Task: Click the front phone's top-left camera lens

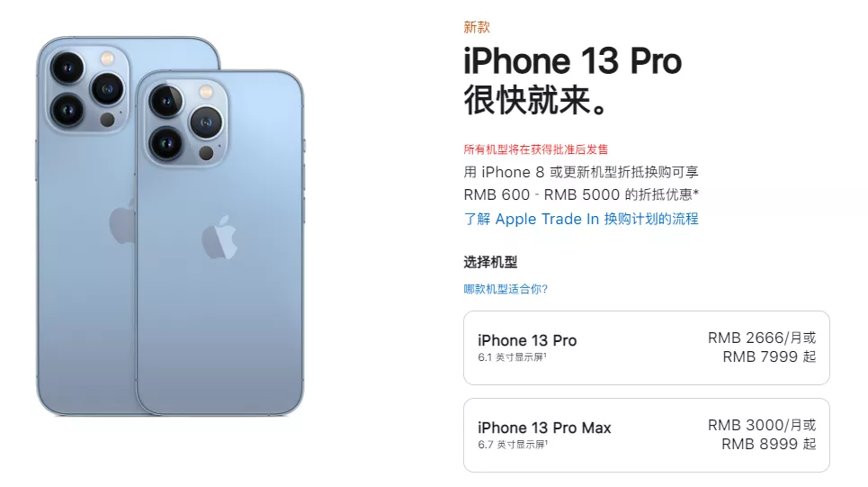Action: coord(165,102)
